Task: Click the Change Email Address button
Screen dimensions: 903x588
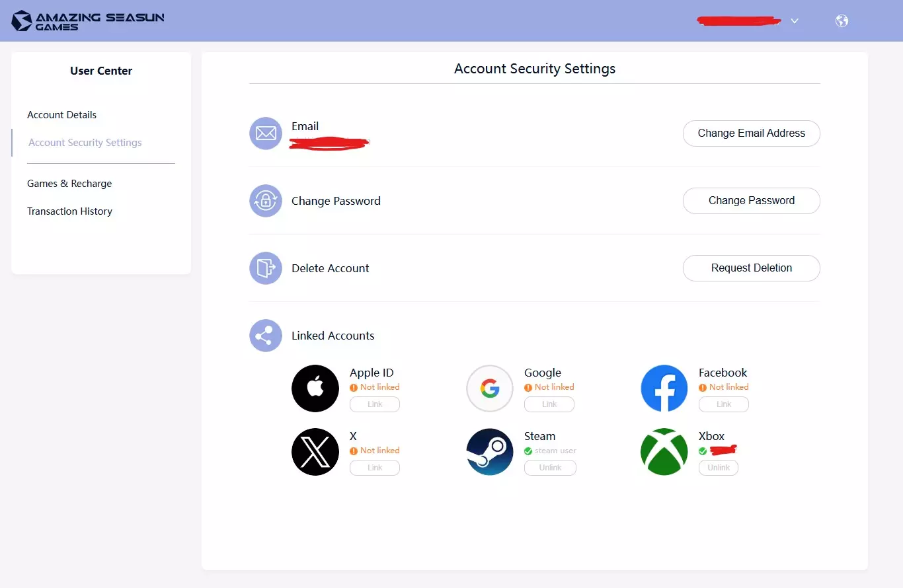Action: click(x=752, y=133)
